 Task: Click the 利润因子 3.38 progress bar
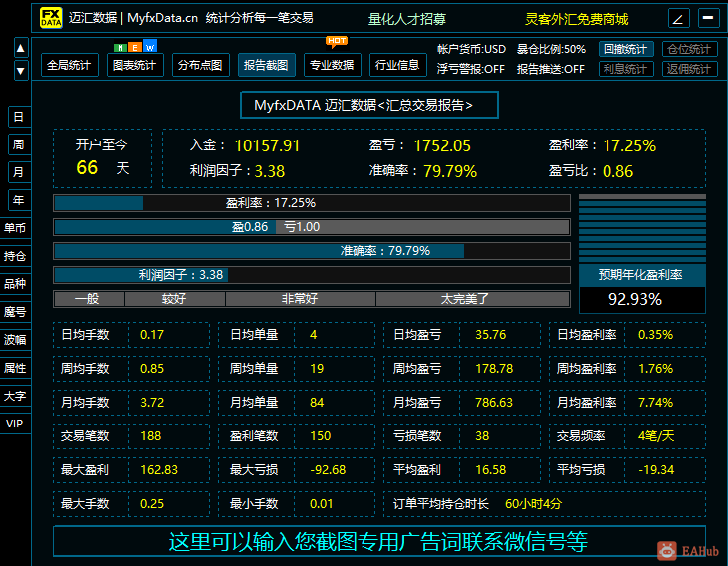pyautogui.click(x=312, y=275)
